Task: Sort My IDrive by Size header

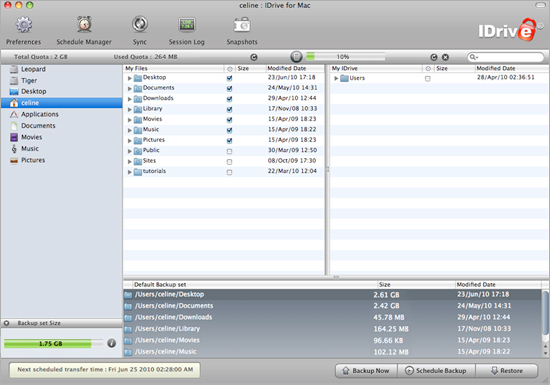Action: (454, 68)
